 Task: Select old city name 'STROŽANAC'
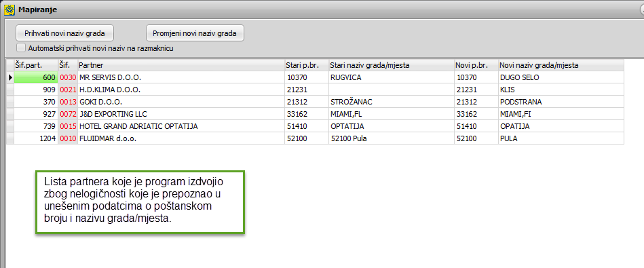coord(392,102)
